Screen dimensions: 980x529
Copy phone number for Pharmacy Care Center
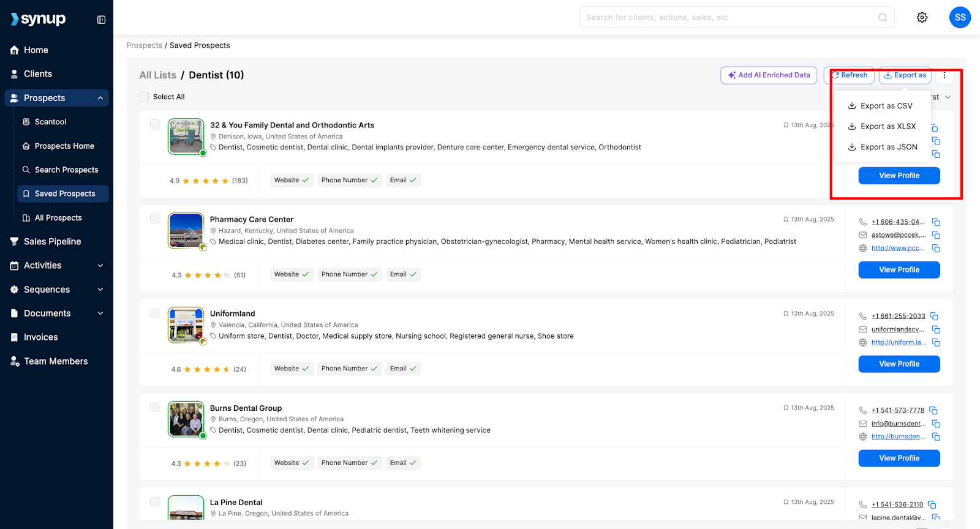point(936,222)
